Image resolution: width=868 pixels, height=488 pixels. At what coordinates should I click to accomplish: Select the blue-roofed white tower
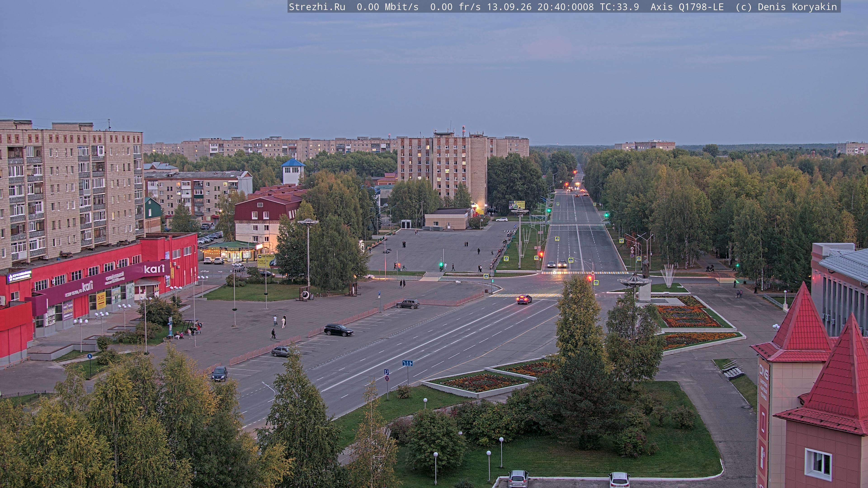pyautogui.click(x=293, y=171)
